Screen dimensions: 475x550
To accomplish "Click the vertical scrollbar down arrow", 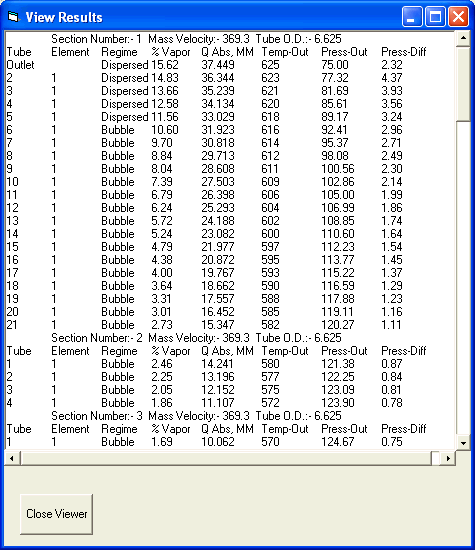I will click(x=463, y=443).
